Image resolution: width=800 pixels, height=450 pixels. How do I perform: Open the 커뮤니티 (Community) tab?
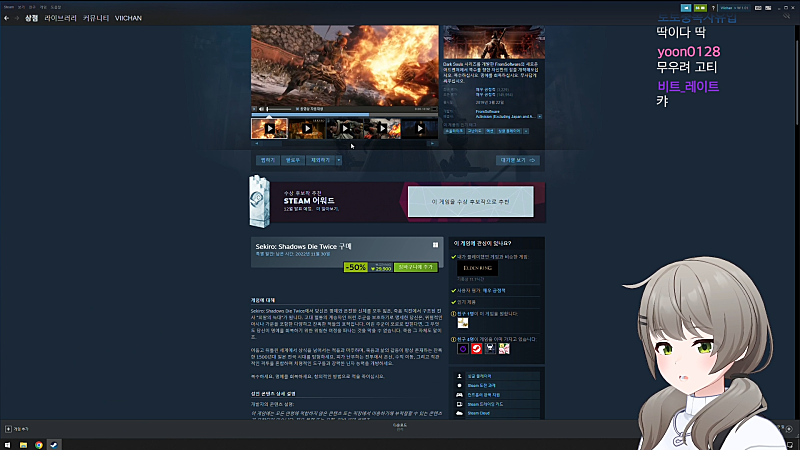96,18
